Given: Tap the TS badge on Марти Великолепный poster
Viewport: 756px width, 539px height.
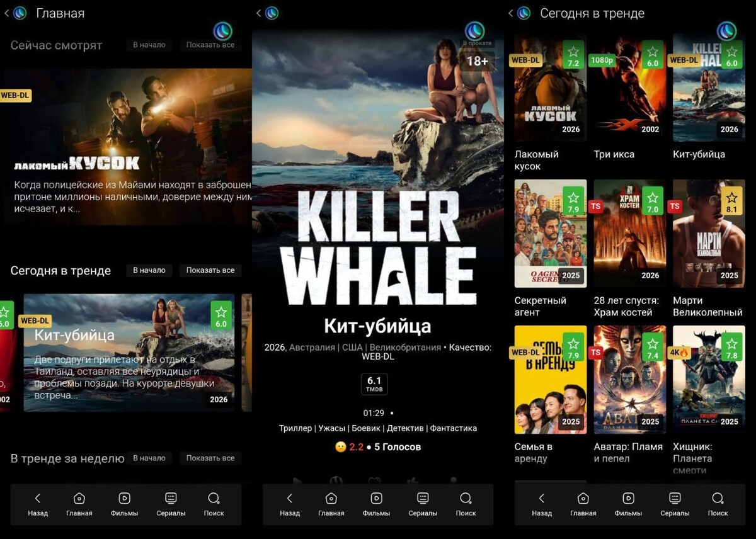Looking at the screenshot, I should (x=675, y=207).
